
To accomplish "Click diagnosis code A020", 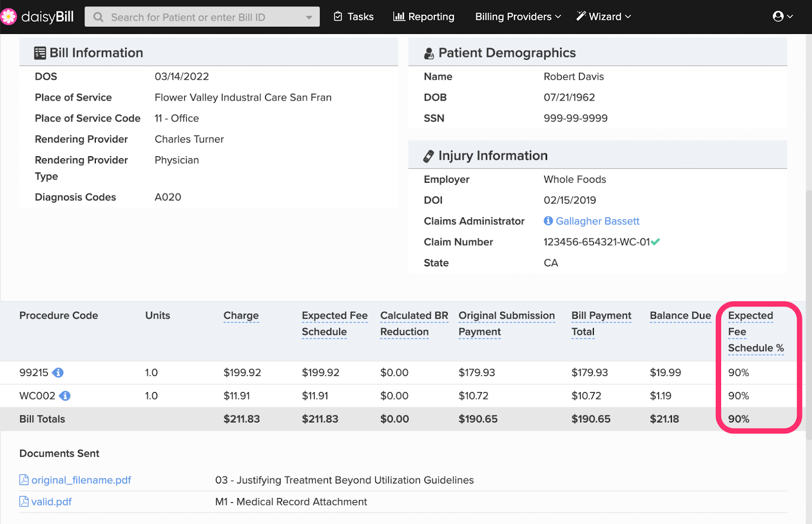I will 168,197.
